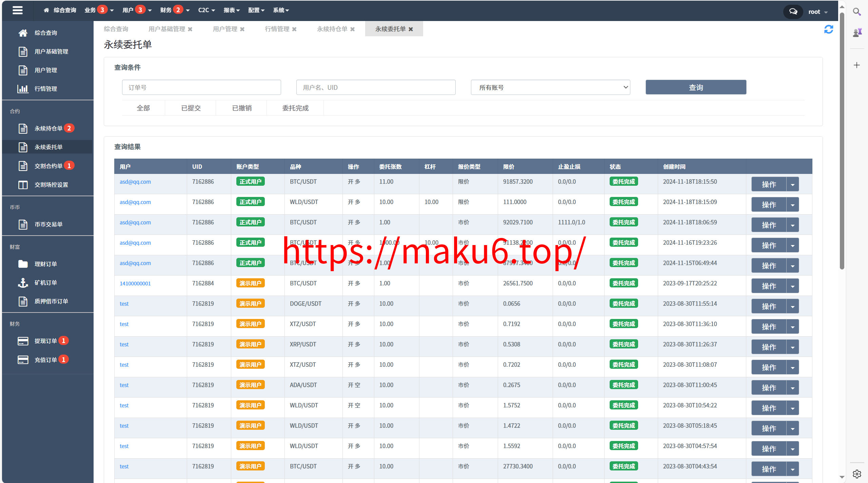Click the plus icon in the browser sidebar
This screenshot has width=868, height=483.
coord(857,65)
